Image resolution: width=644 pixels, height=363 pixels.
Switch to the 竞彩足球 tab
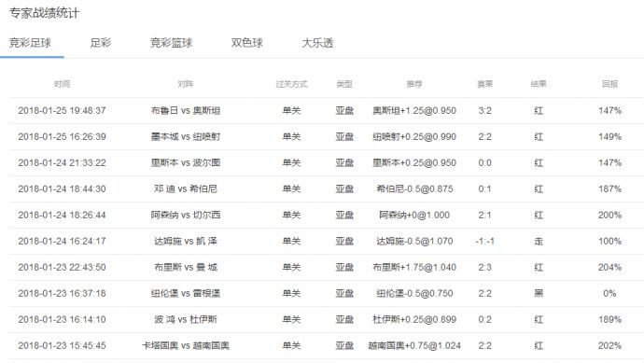(x=30, y=43)
